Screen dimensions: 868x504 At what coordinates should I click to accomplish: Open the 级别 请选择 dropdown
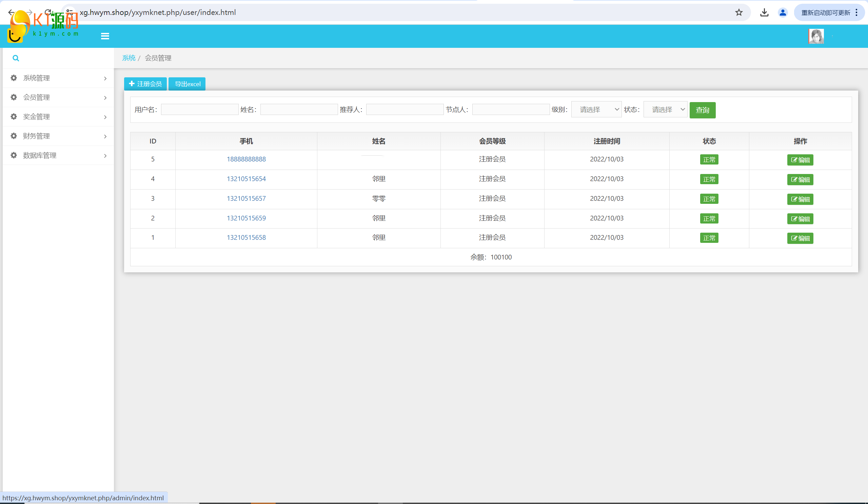[596, 110]
